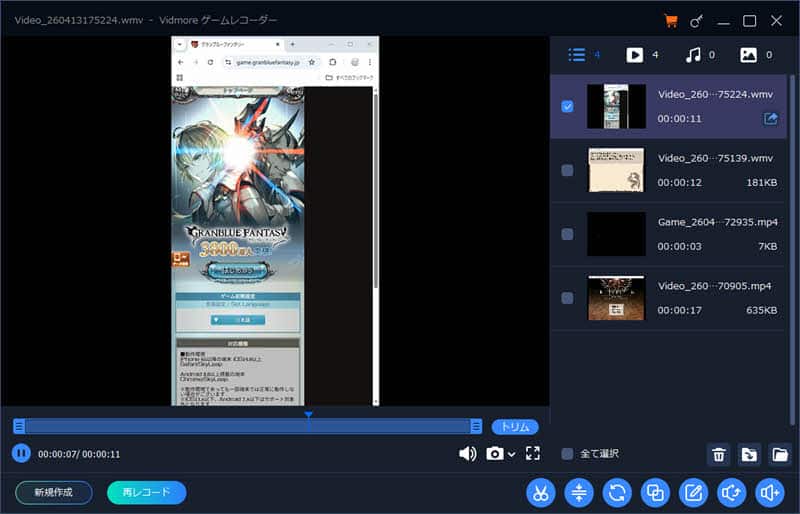800x514 pixels.
Task: Click the key register icon
Action: [x=696, y=21]
